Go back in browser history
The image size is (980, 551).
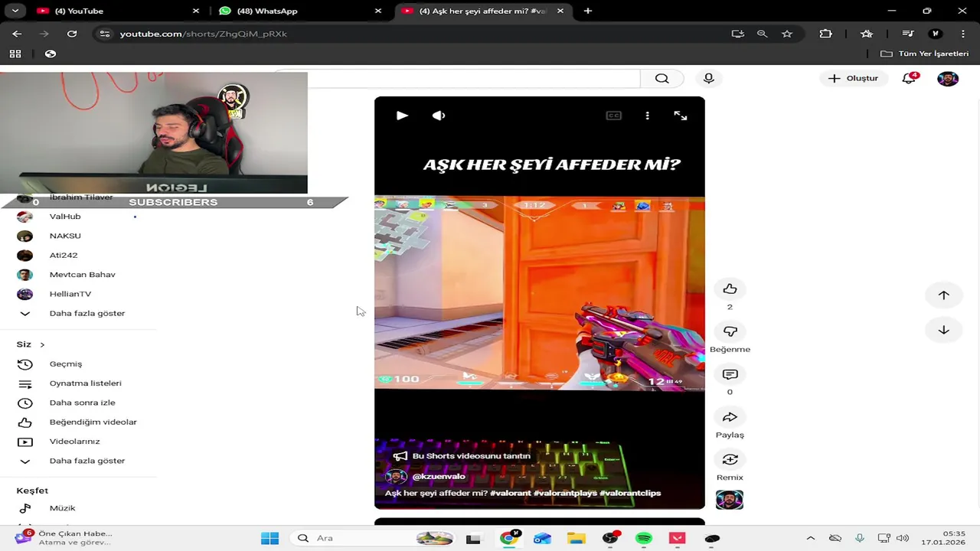coord(17,34)
